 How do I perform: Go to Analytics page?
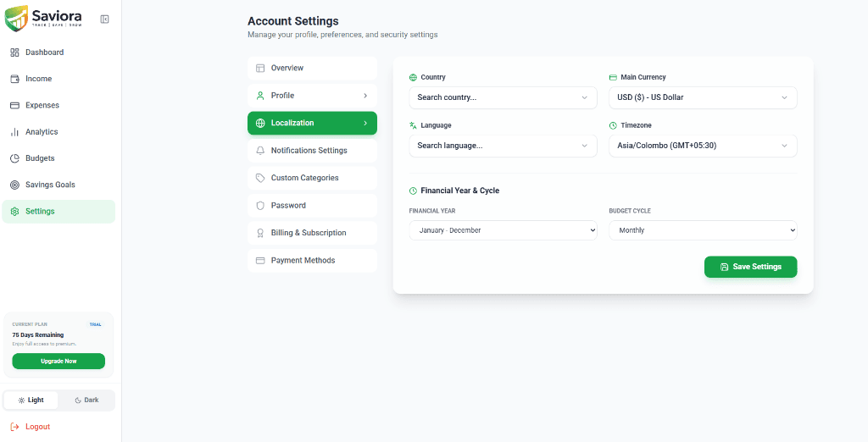click(58, 131)
